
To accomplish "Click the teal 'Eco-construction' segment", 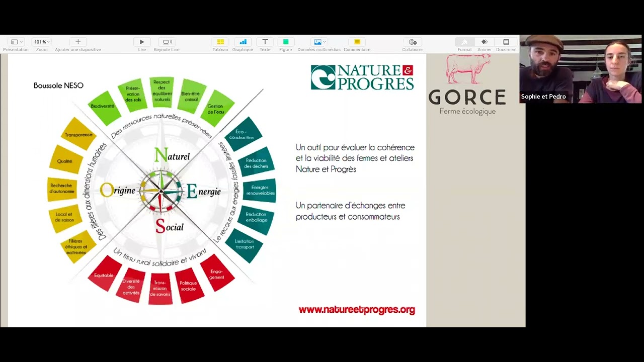I will (x=243, y=135).
